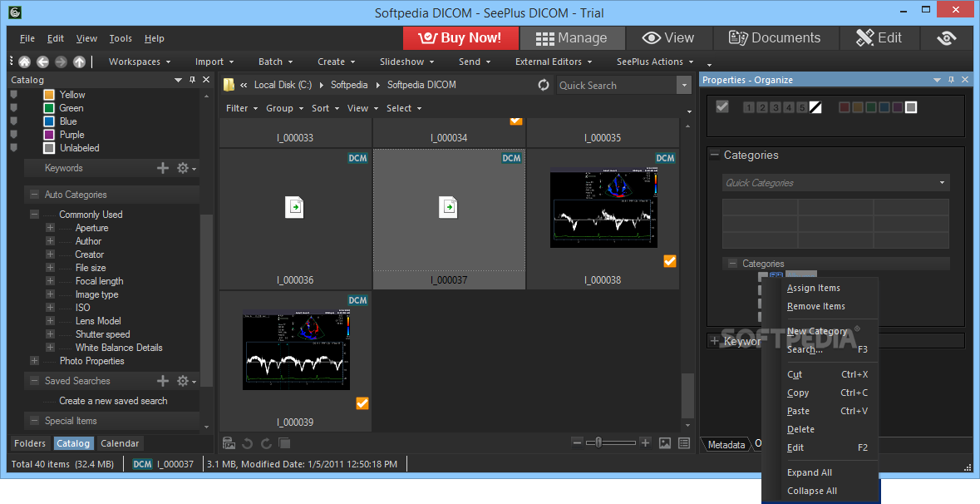Click the compare images icon in bottom toolbar

tap(283, 443)
